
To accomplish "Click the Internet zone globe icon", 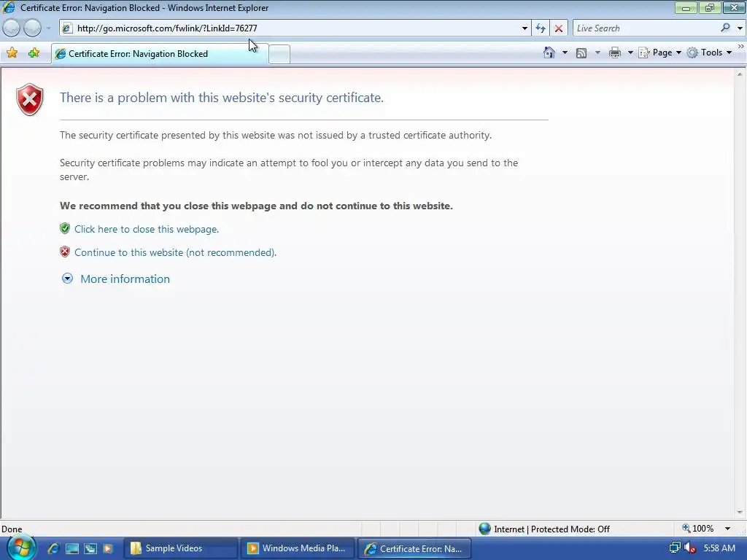I will 484,529.
